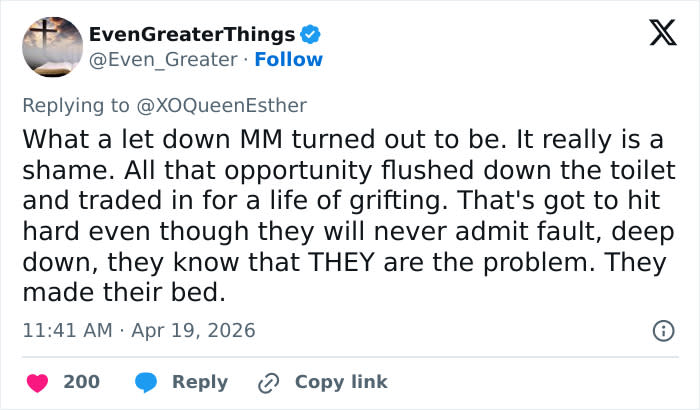Follow the EvenGreaterThings account
The image size is (700, 410).
click(289, 59)
